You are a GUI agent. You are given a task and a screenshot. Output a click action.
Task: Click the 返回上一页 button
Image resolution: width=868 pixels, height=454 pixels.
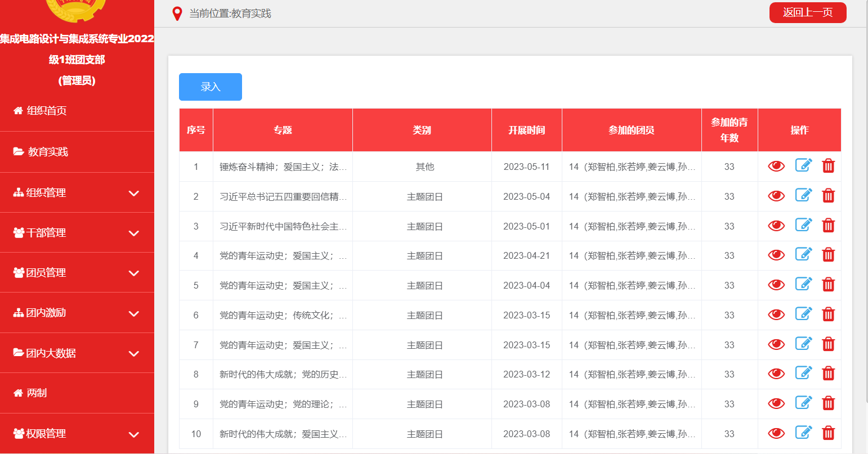(807, 12)
